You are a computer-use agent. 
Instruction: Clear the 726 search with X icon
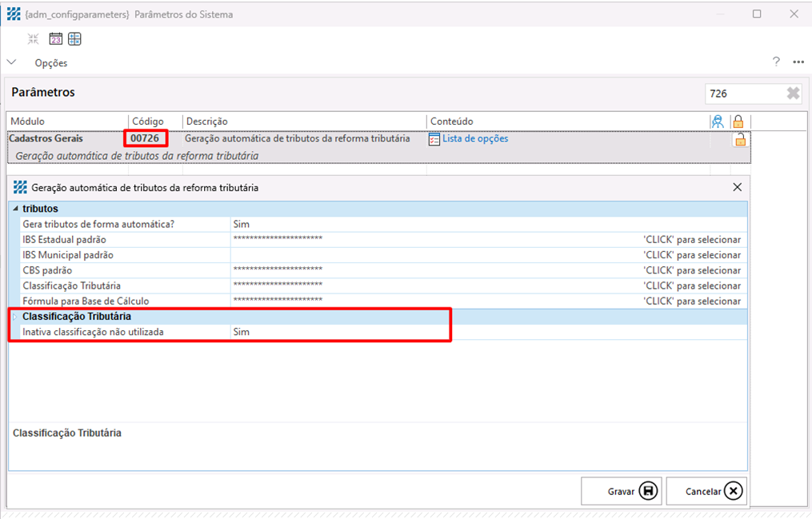(x=793, y=94)
